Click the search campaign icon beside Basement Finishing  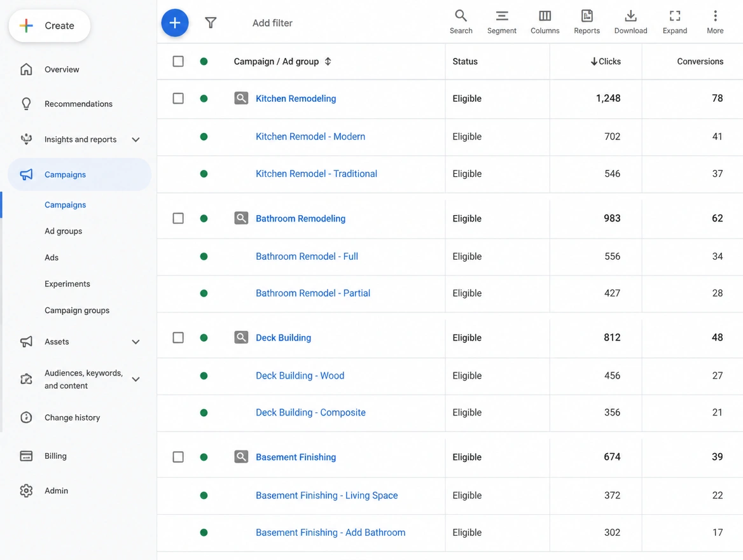241,457
